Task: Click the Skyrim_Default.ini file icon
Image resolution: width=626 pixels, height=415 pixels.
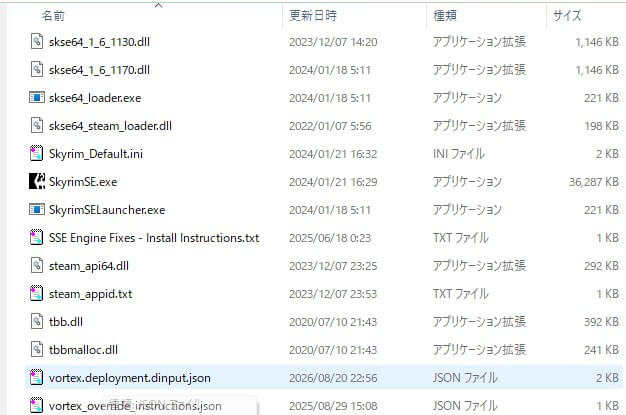Action: click(37, 153)
